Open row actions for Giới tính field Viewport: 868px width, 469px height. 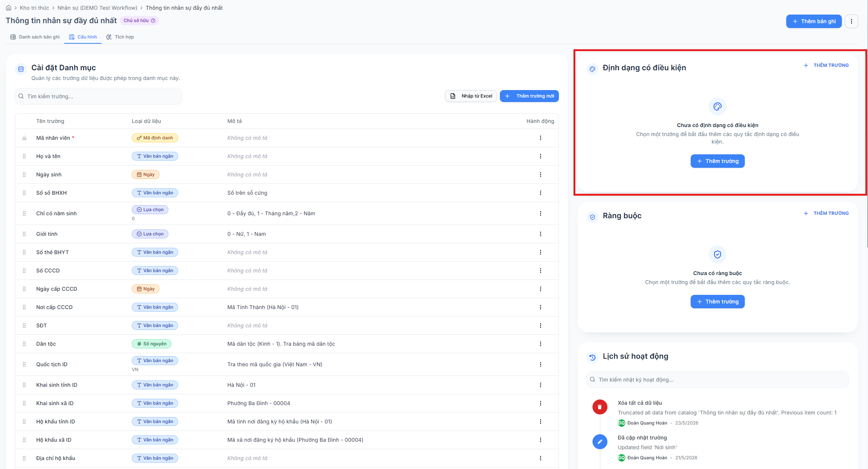540,234
